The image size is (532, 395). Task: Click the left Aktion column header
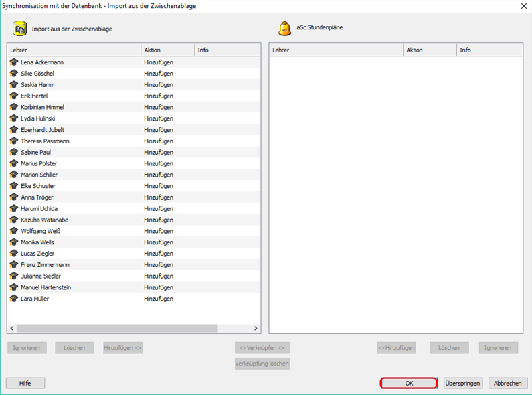167,50
